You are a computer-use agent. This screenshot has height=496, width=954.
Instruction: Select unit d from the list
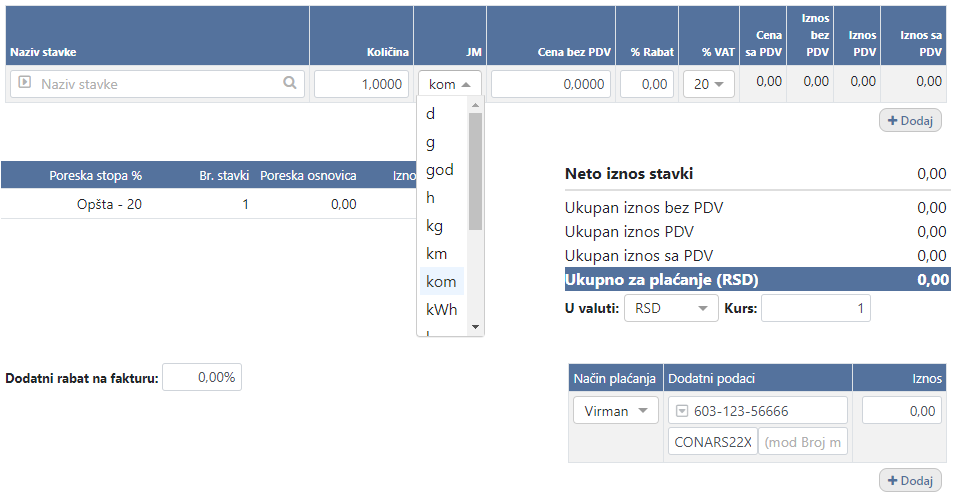(x=442, y=114)
